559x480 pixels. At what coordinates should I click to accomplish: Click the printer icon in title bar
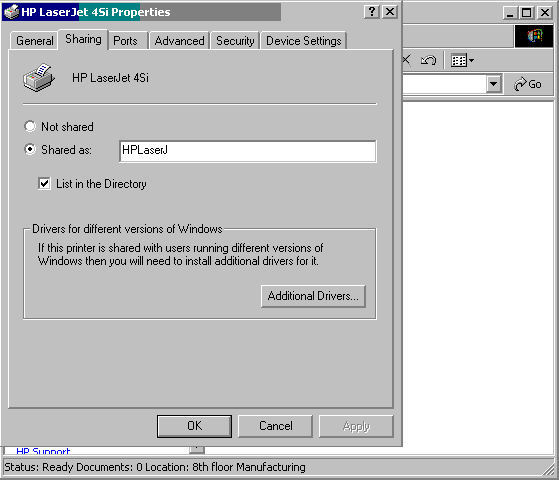pyautogui.click(x=11, y=12)
